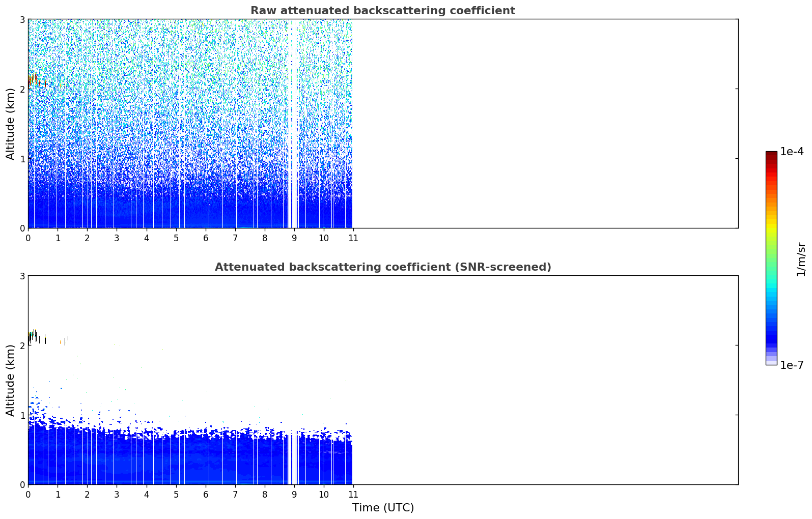Image resolution: width=812 pixels, height=519 pixels.
Task: Click hour 11 tick under the raw plot
Action: [x=353, y=238]
